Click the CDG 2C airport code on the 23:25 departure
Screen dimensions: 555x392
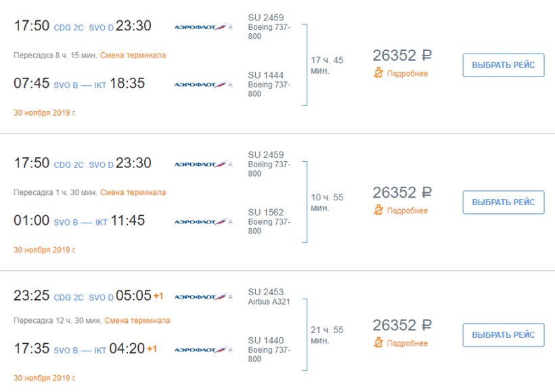click(68, 298)
